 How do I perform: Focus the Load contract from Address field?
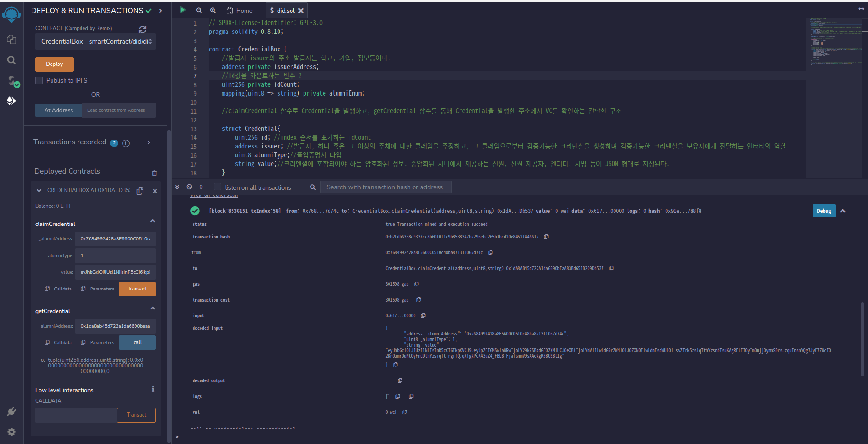(x=119, y=110)
